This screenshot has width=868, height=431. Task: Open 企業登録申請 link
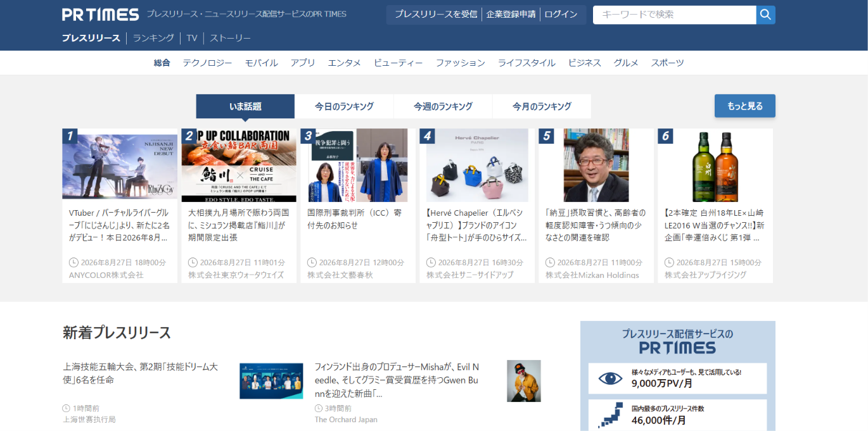point(511,14)
